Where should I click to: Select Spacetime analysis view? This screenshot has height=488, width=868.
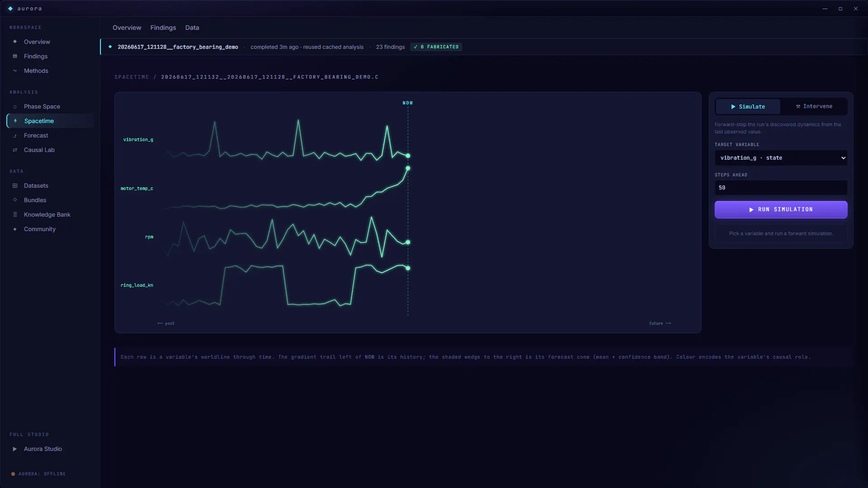coord(51,121)
